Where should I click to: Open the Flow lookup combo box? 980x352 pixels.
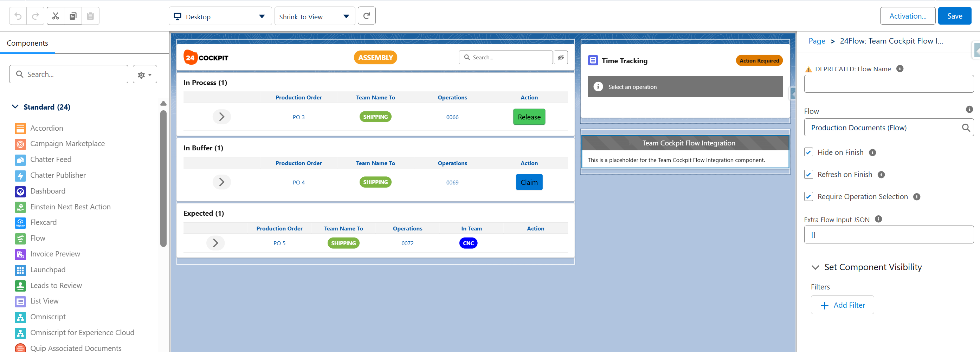[889, 128]
